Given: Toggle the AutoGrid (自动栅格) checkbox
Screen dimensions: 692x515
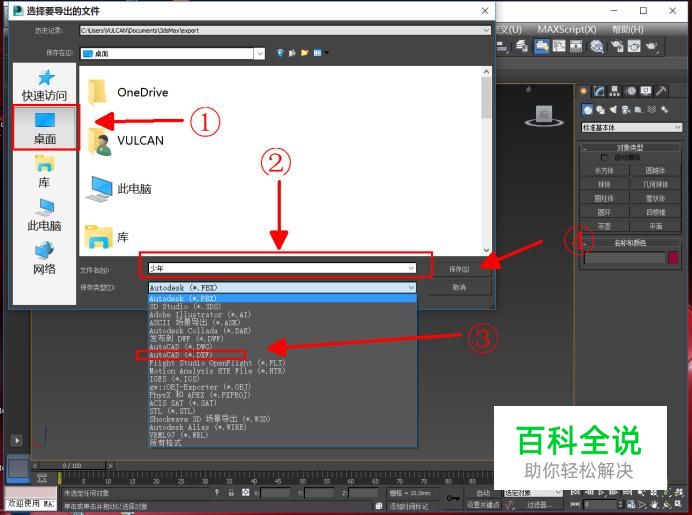Looking at the screenshot, I should point(604,157).
